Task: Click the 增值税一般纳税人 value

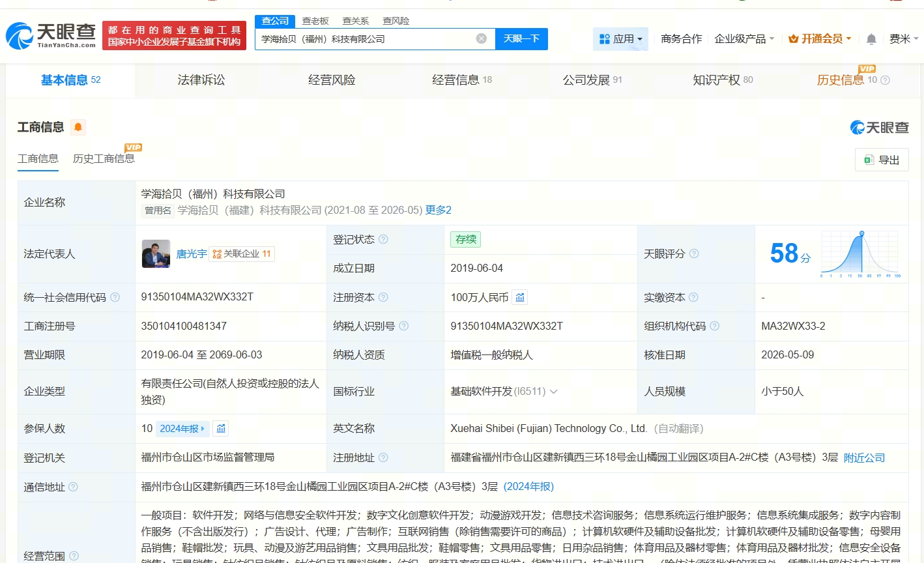Action: pos(491,355)
